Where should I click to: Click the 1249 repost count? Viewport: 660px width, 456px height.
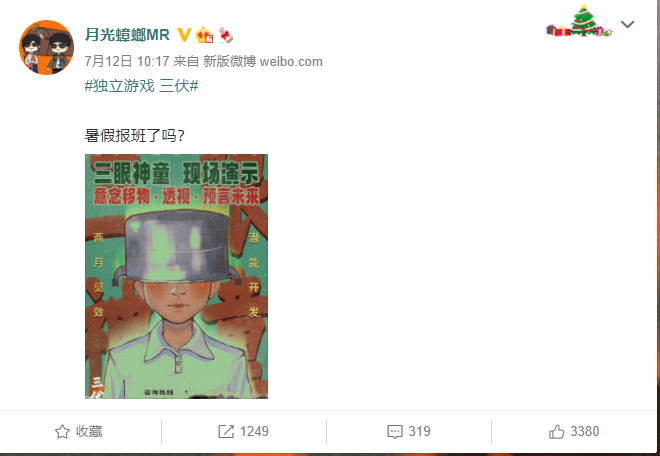pyautogui.click(x=254, y=432)
